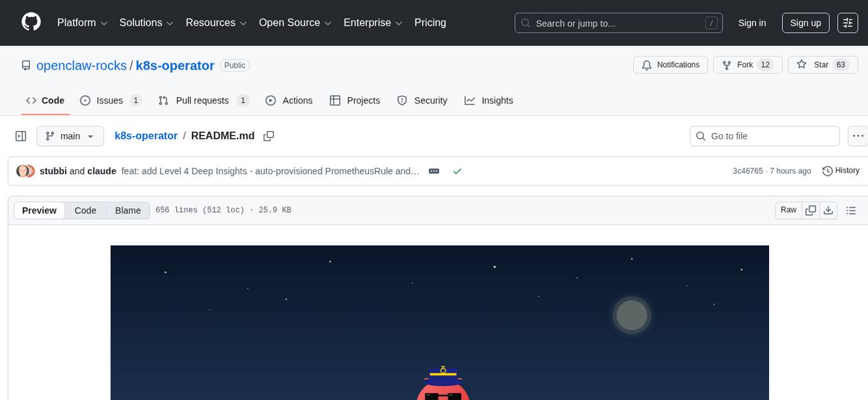Go to GitHub home via logo
The width and height of the screenshot is (868, 400).
click(31, 22)
